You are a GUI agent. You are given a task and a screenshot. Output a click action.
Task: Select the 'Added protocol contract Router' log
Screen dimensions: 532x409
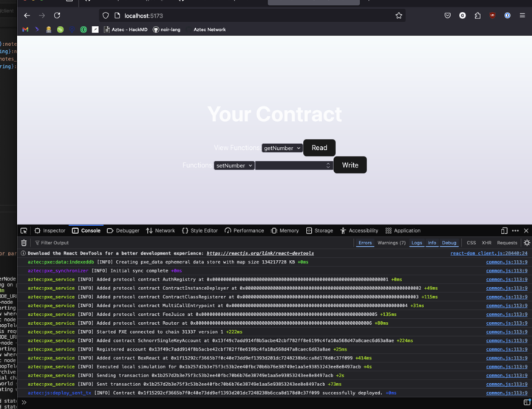[x=274, y=323]
